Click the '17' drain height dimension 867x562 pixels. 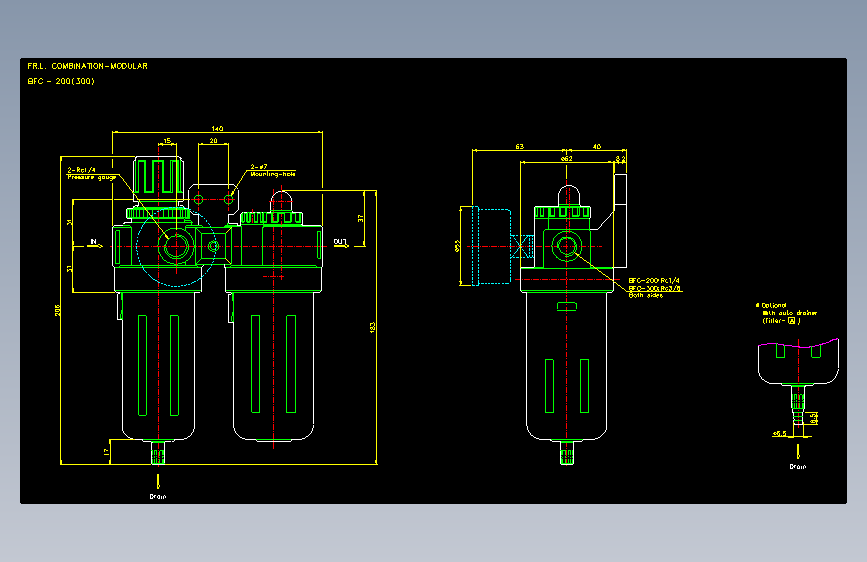pos(106,452)
